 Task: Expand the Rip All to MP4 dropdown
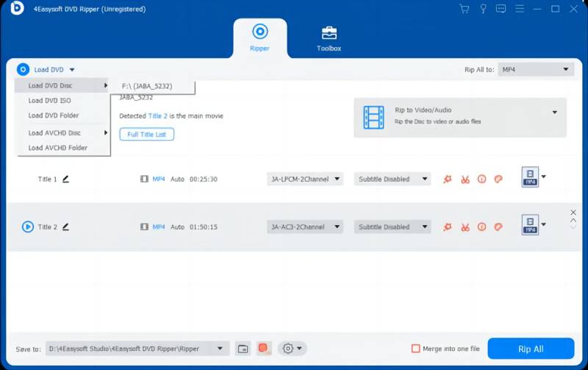pyautogui.click(x=535, y=69)
